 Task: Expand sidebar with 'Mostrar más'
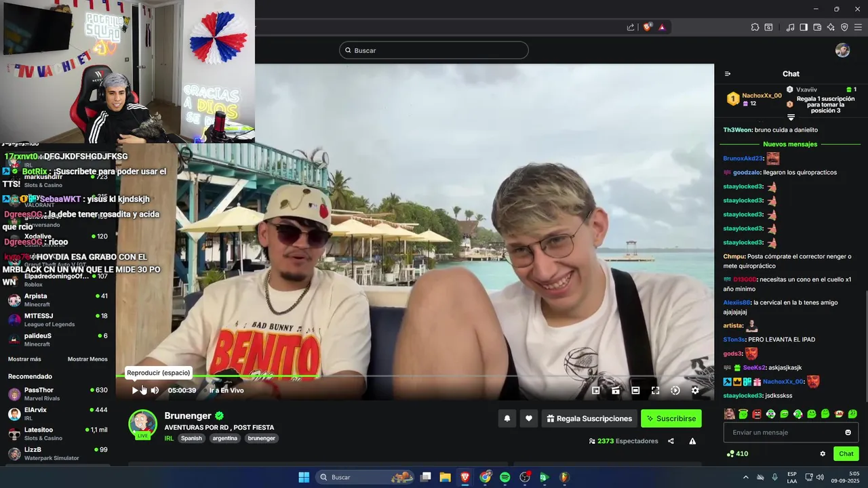click(x=24, y=359)
